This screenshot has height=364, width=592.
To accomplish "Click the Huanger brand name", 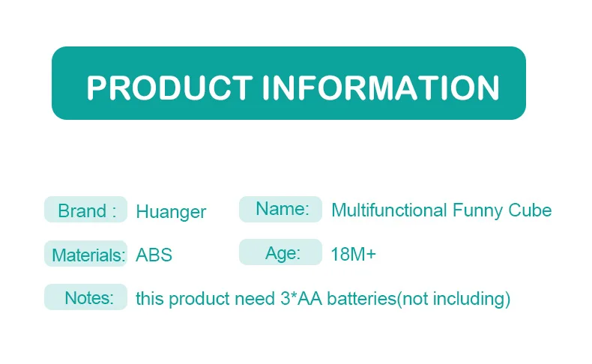I will tap(171, 212).
